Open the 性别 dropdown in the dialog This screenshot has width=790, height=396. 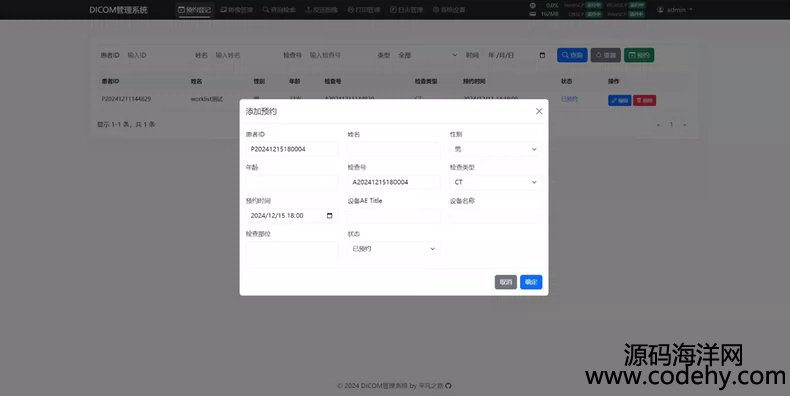tap(496, 149)
